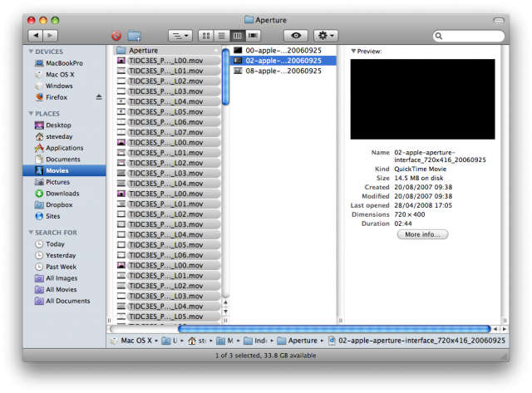Image resolution: width=532 pixels, height=393 pixels.
Task: Show files from Past Week search
Action: tap(64, 267)
